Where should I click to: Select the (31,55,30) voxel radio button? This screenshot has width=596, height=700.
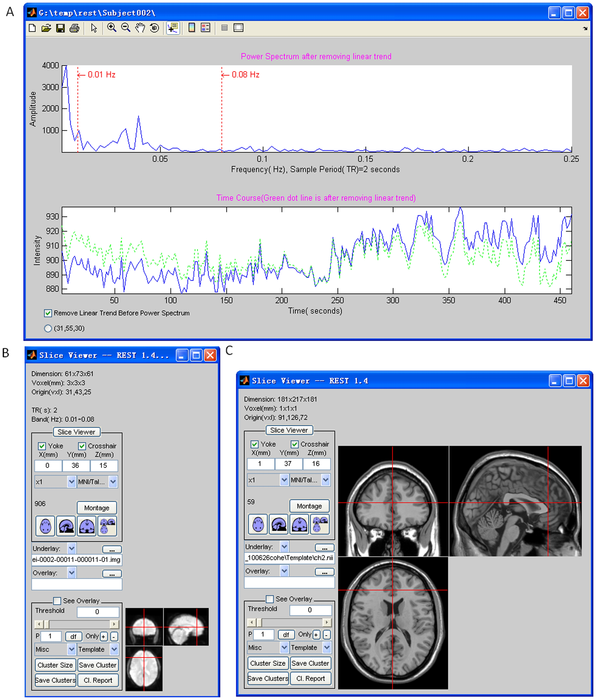point(48,328)
